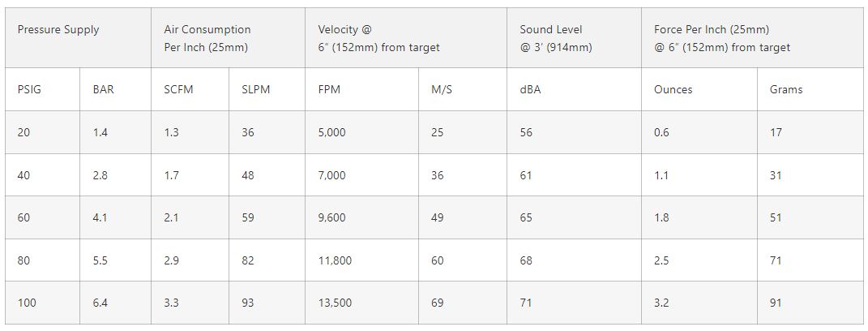Select the dBA column subheader
The height and width of the screenshot is (331, 868).
click(530, 89)
